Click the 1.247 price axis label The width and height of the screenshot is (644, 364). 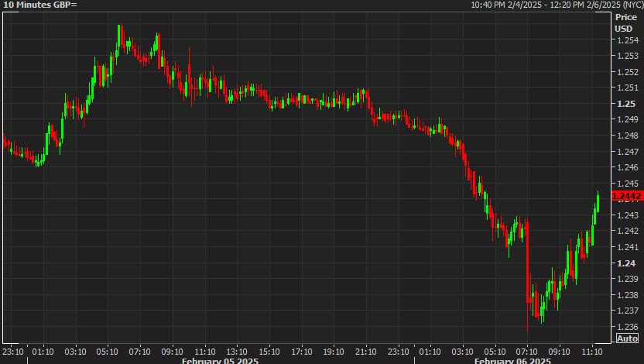point(628,152)
